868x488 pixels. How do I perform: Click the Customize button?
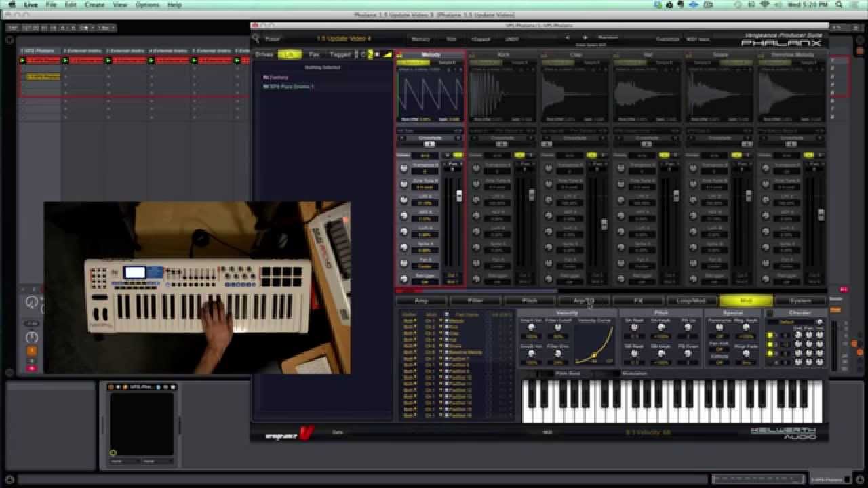(667, 39)
